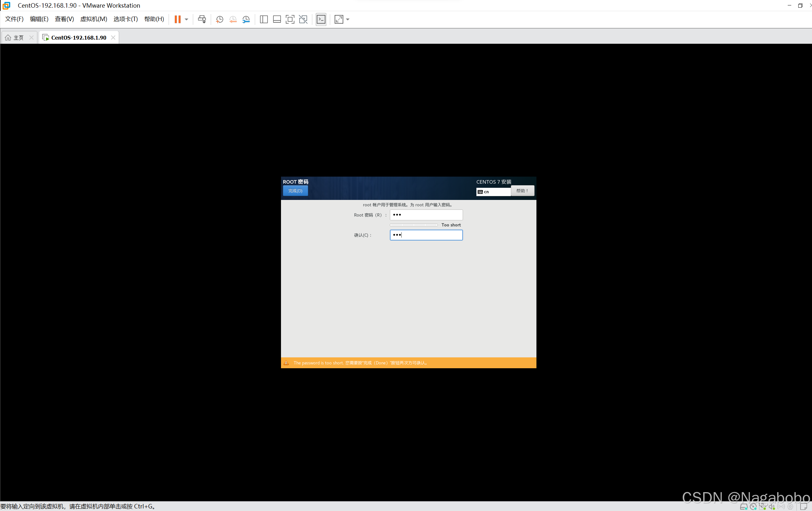Open the snapshot manager wrench icon

tap(246, 19)
